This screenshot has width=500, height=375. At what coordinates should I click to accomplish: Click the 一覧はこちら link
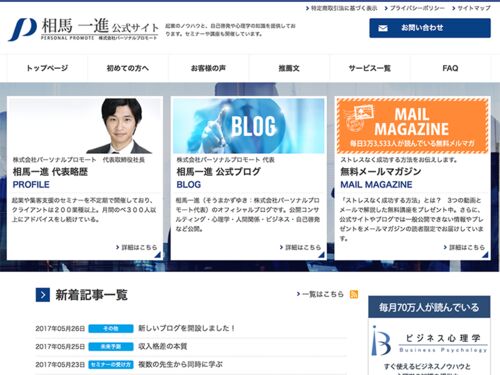[x=320, y=294]
